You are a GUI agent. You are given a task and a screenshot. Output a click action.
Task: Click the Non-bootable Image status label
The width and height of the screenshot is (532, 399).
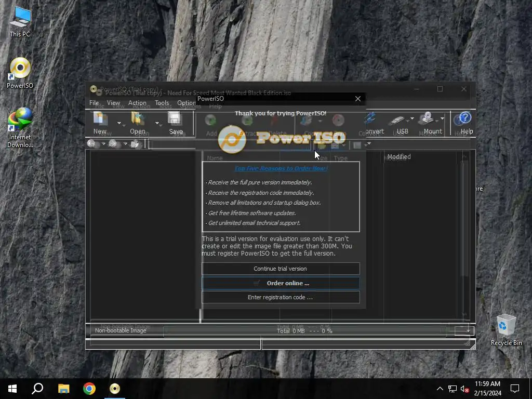pos(121,330)
